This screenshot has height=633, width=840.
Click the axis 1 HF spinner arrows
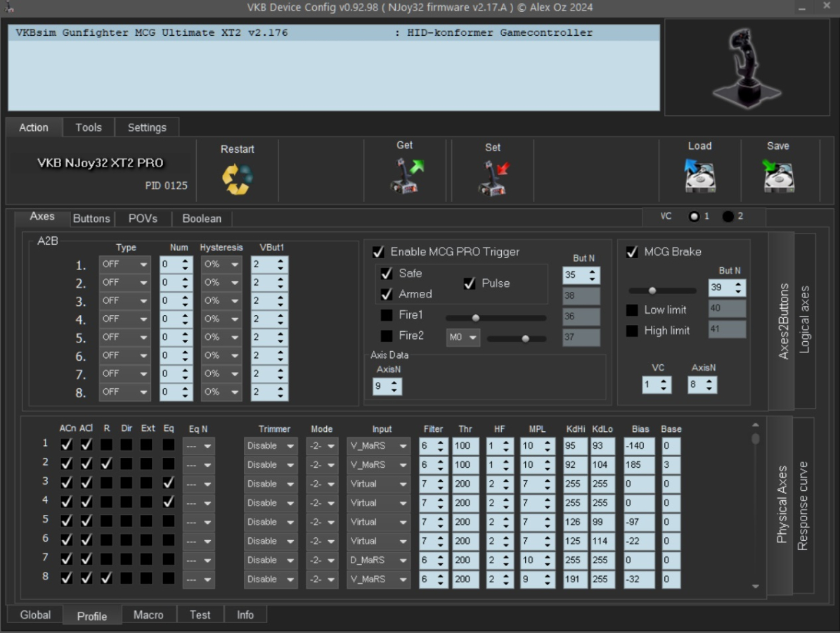505,446
